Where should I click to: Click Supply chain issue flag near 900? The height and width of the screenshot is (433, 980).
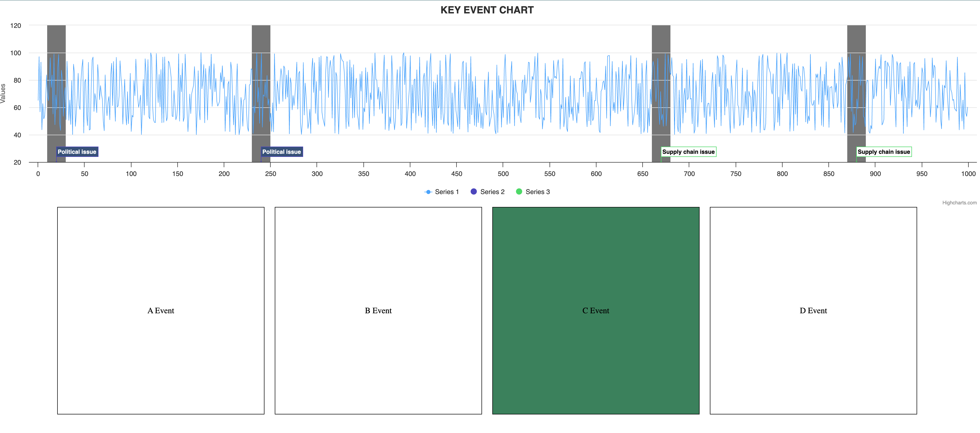pyautogui.click(x=883, y=151)
